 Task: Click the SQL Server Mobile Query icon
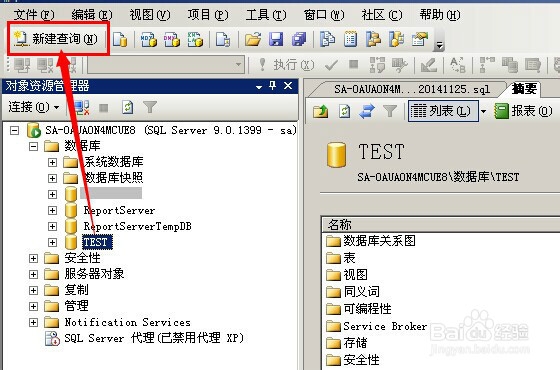(223, 39)
